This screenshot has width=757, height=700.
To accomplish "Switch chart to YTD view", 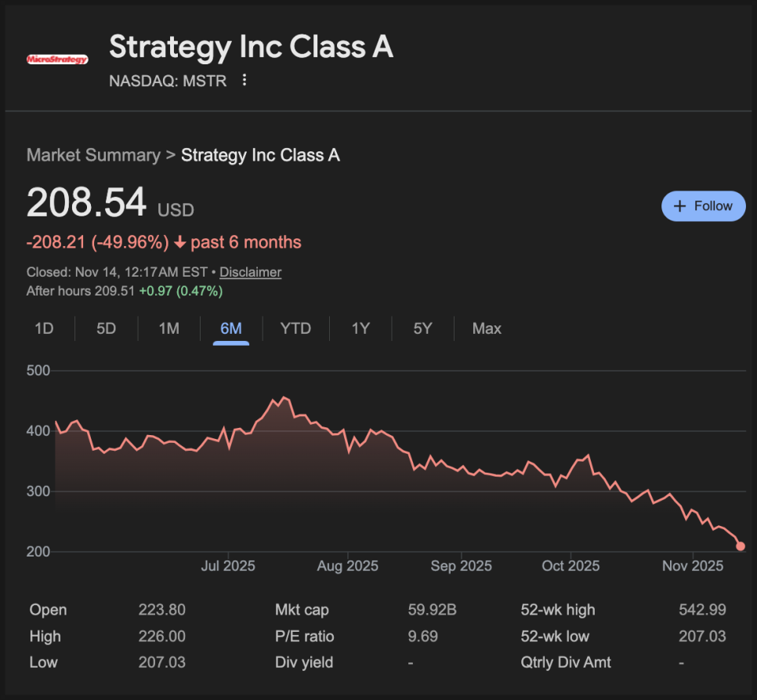I will [295, 328].
